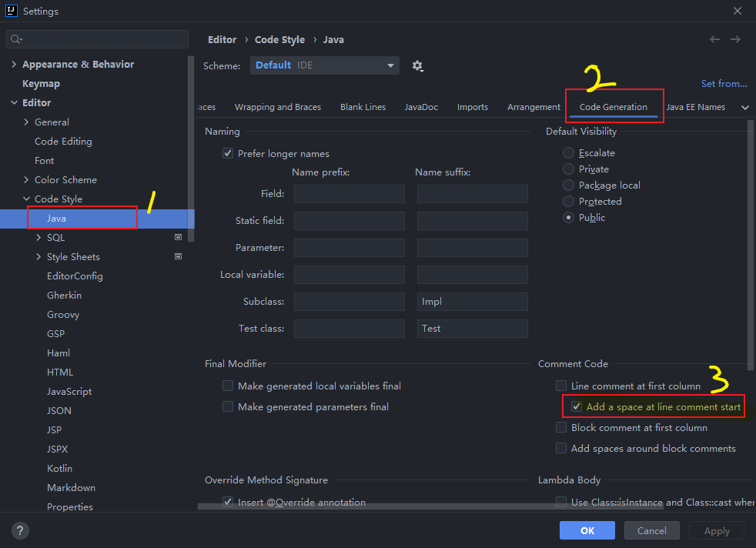Select Private visibility radio button

click(568, 169)
